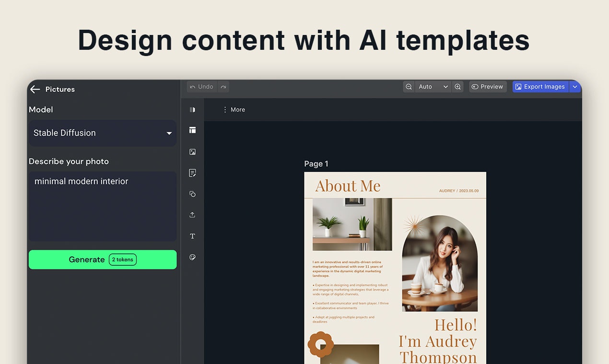Open the More menu in toolbar
This screenshot has height=364, width=609.
pos(233,110)
